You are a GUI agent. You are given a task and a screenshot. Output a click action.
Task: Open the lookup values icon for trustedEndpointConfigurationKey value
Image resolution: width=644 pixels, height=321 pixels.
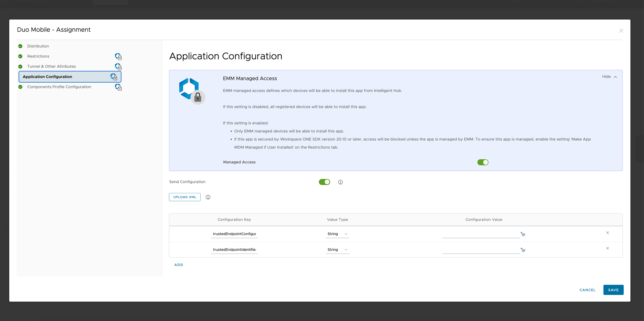pos(522,234)
